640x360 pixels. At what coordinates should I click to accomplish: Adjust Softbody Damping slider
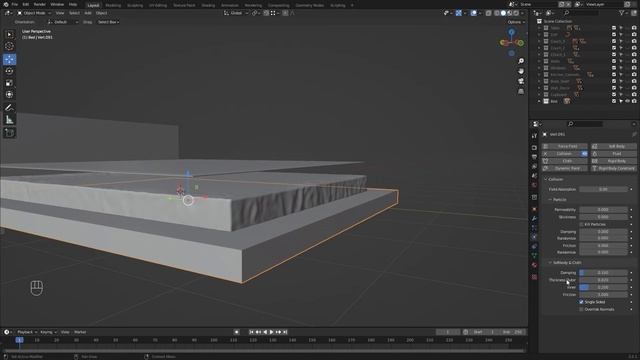(603, 273)
